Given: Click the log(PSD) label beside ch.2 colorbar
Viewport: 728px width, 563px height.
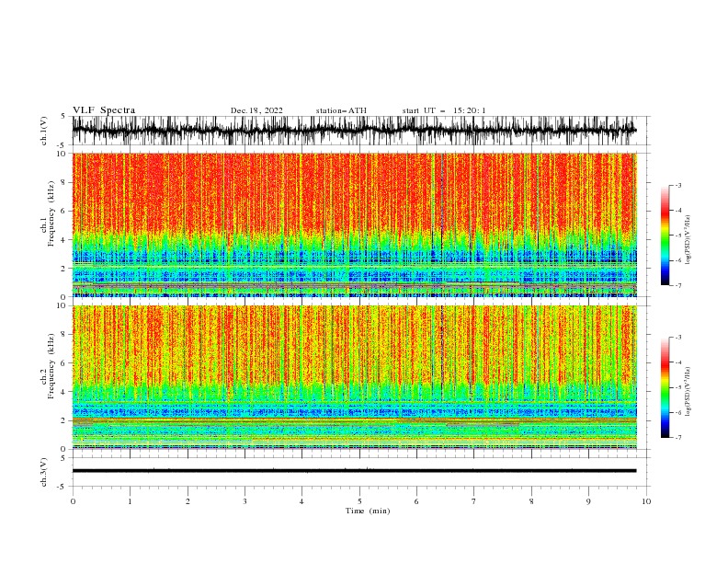Looking at the screenshot, I should (688, 392).
